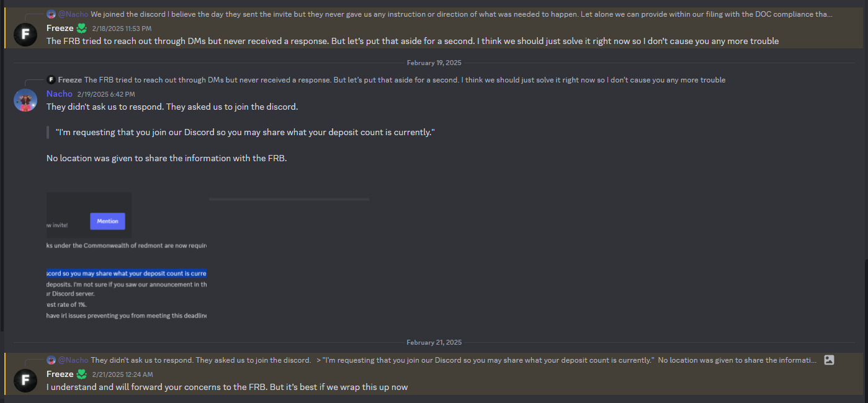The image size is (868, 403).
Task: Click the 2/19/2025 6:42 PM timestamp
Action: [106, 94]
